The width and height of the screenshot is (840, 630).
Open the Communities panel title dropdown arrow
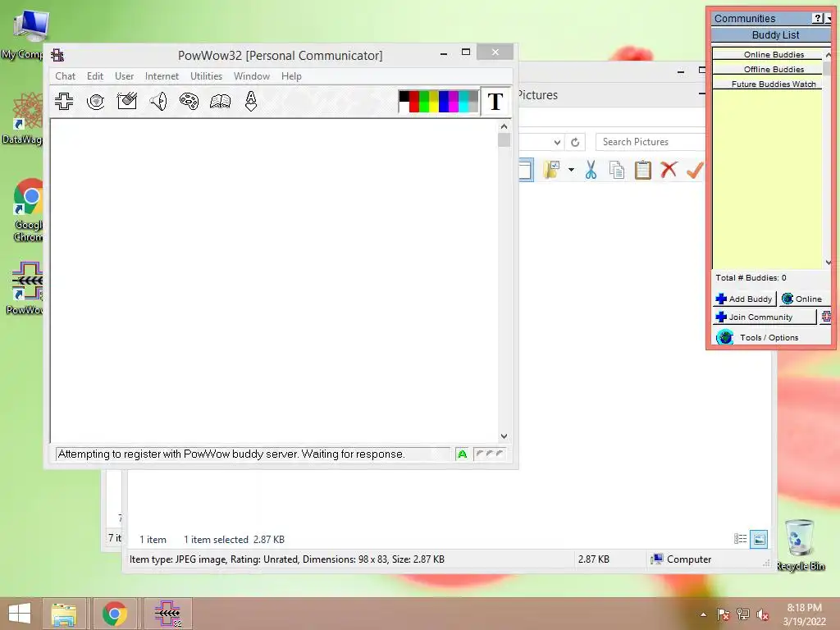click(829, 18)
